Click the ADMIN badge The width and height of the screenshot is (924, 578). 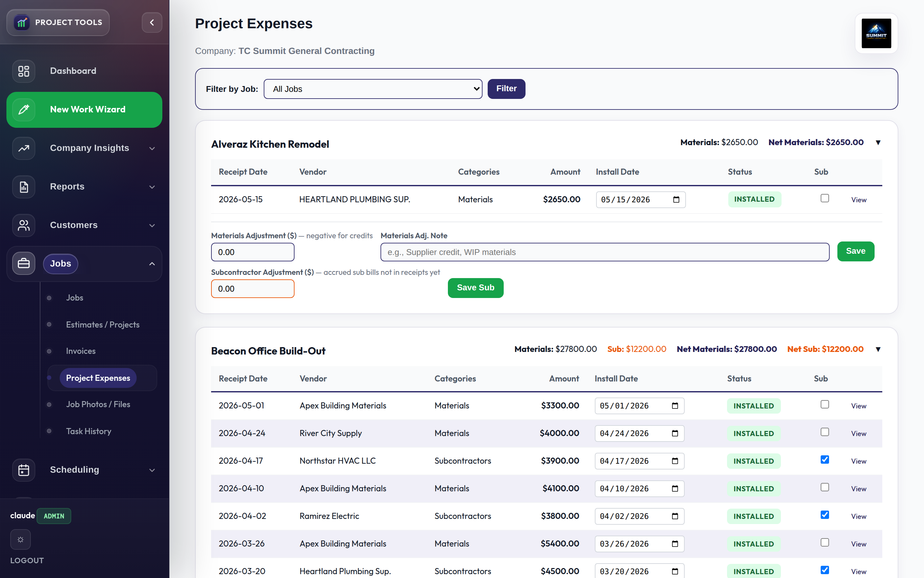[x=54, y=516]
